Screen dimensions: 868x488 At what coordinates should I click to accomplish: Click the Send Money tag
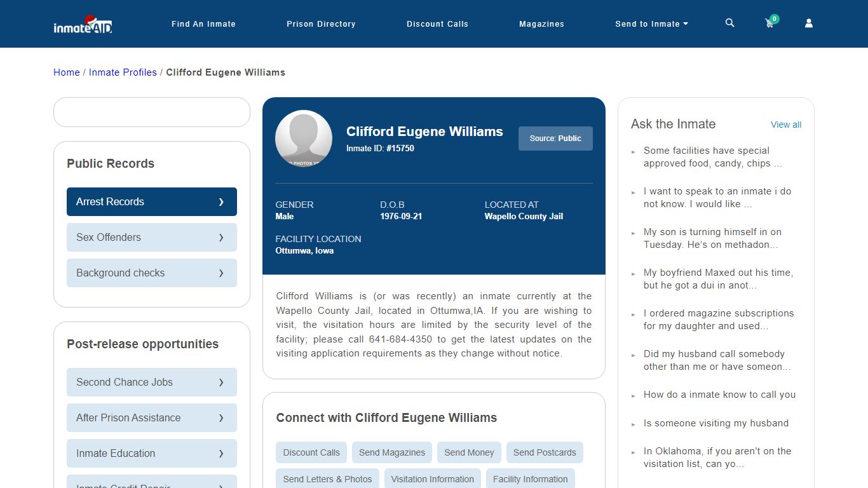coord(469,452)
